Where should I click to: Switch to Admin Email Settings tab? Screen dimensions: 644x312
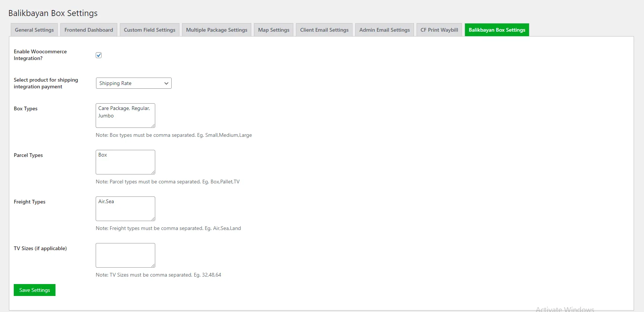click(x=384, y=30)
